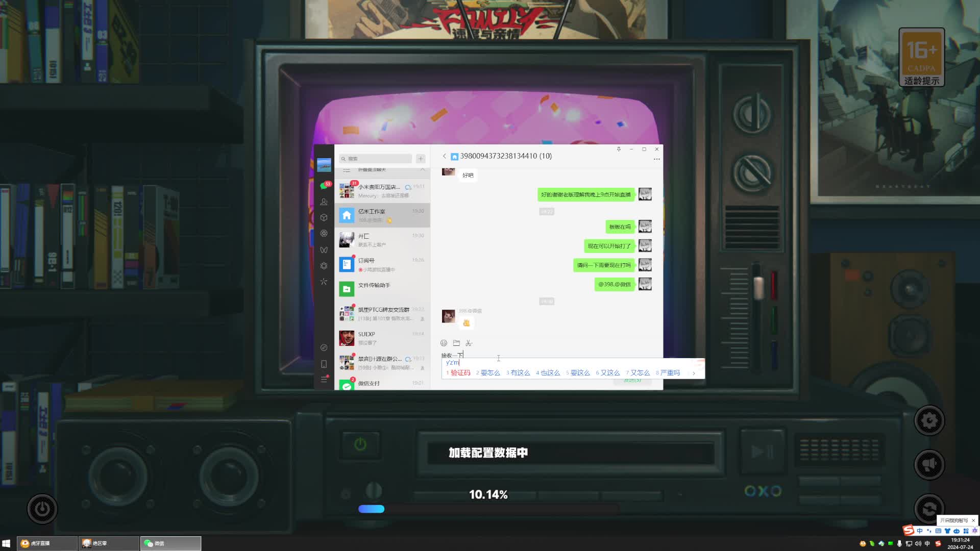Click the blue loading progress bar

click(x=372, y=509)
